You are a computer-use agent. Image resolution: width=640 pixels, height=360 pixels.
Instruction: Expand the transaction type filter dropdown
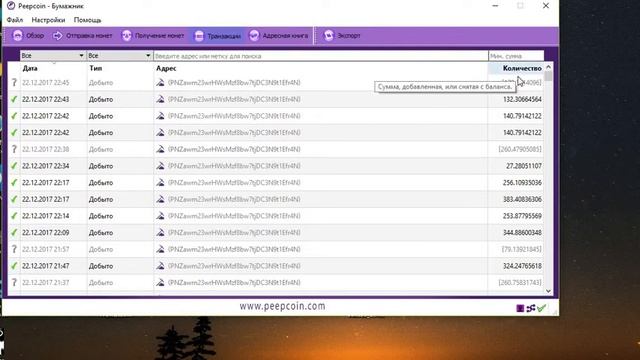tap(120, 56)
